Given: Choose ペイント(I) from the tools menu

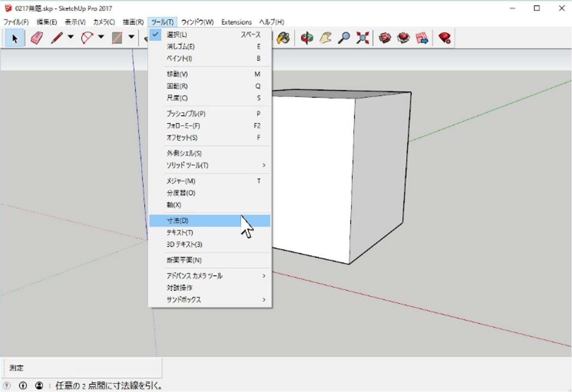Looking at the screenshot, I should [210, 58].
